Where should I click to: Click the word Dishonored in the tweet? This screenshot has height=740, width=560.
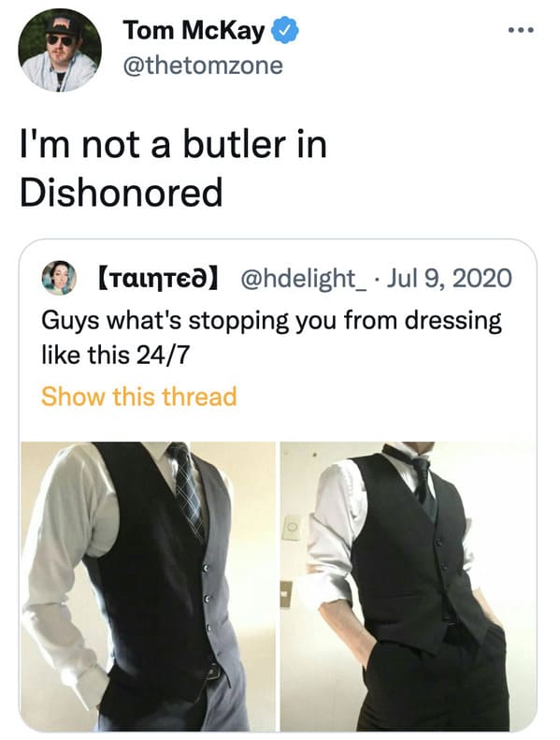click(x=121, y=193)
